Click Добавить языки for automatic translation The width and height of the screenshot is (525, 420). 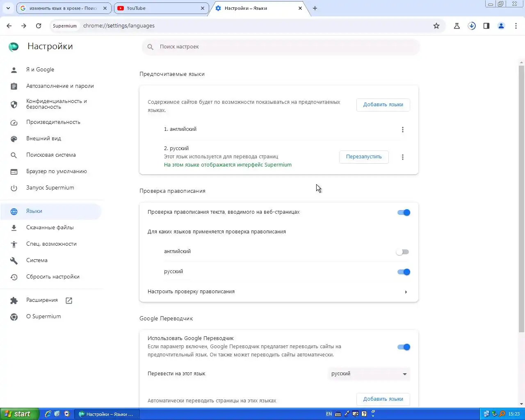pyautogui.click(x=383, y=399)
